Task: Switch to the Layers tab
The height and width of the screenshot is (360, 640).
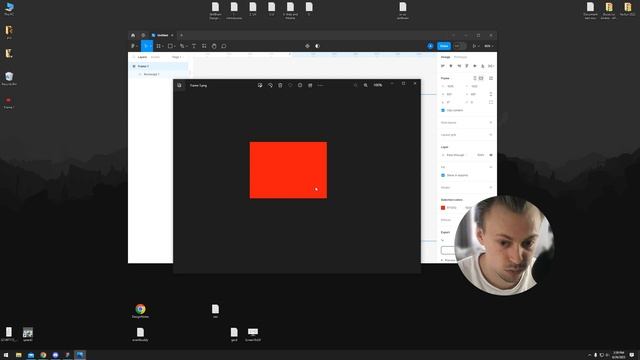Action: (x=142, y=57)
